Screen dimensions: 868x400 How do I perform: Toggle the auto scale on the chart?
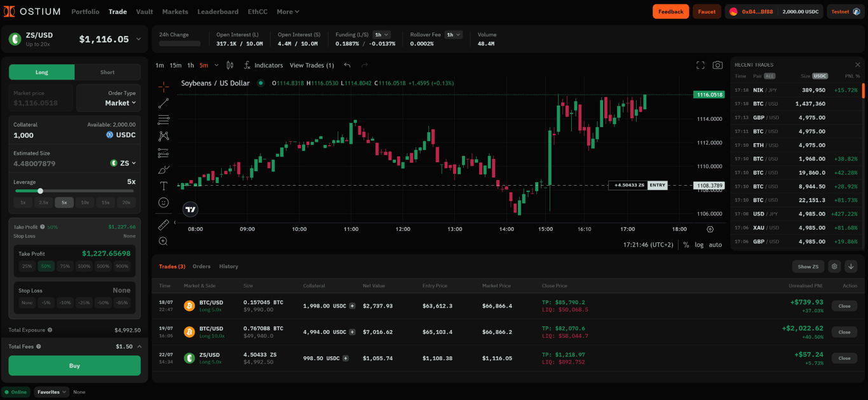coord(715,245)
